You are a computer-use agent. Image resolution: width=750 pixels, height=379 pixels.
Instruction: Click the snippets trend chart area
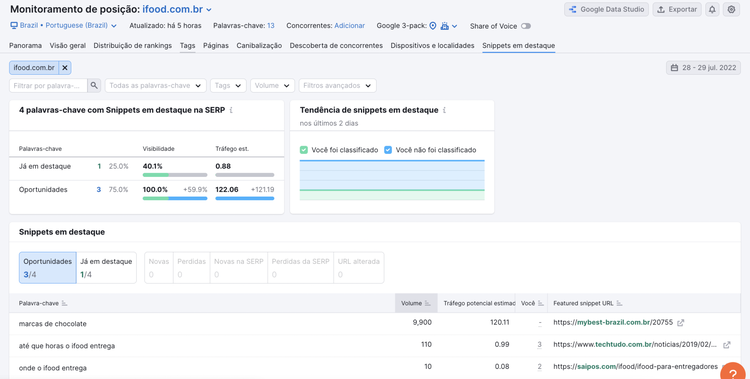click(392, 180)
